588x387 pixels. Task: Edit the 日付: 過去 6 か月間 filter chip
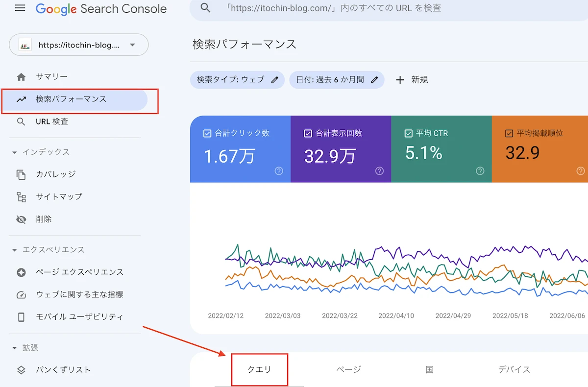click(x=337, y=79)
